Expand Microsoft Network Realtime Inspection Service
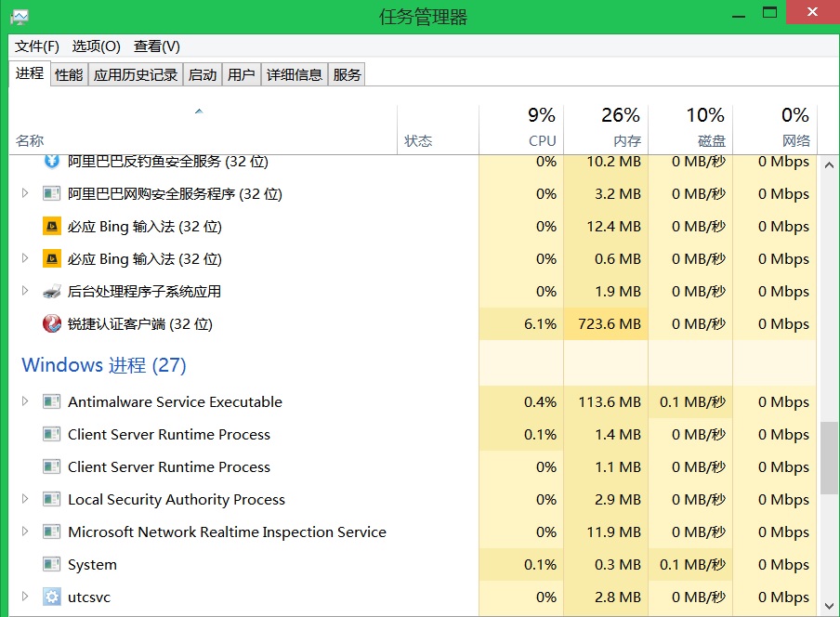The width and height of the screenshot is (840, 617). pos(25,532)
